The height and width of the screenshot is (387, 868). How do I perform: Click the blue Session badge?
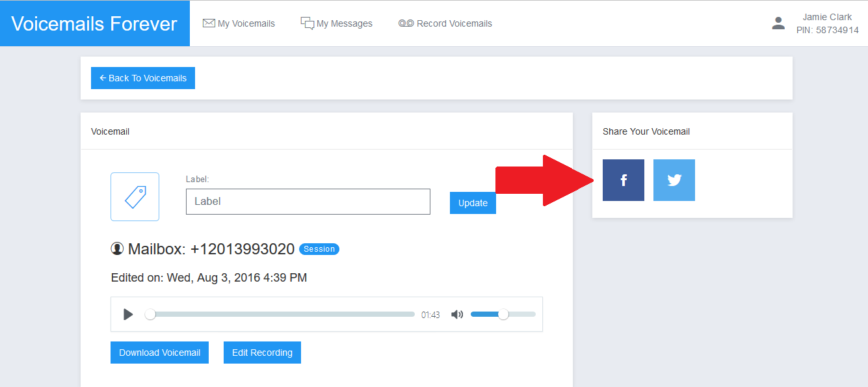pyautogui.click(x=319, y=249)
